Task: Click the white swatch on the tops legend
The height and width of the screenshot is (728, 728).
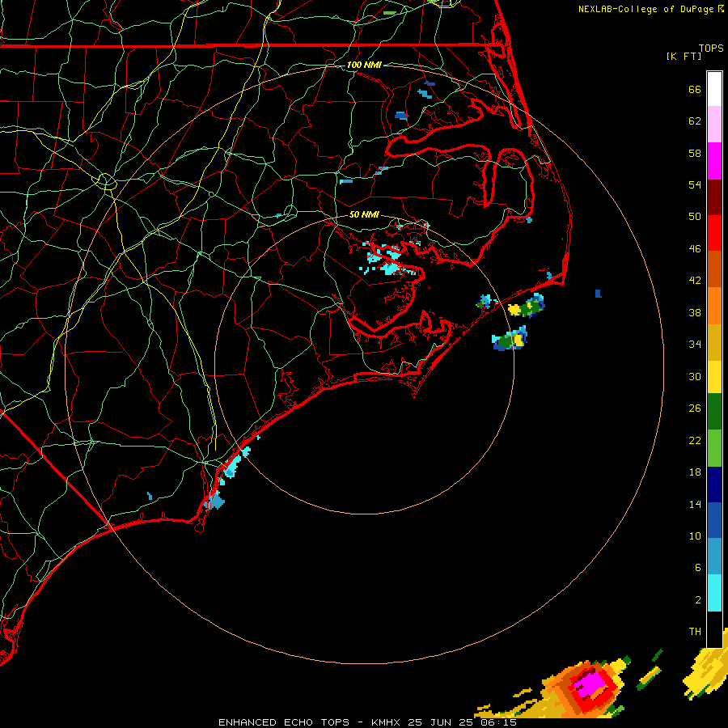Action: coord(714,89)
